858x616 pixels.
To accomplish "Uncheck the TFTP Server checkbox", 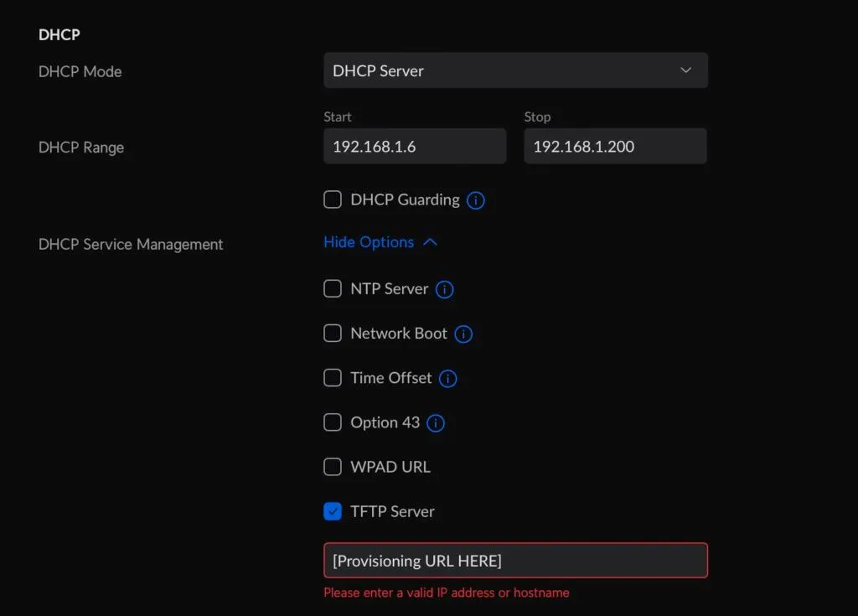I will (333, 511).
